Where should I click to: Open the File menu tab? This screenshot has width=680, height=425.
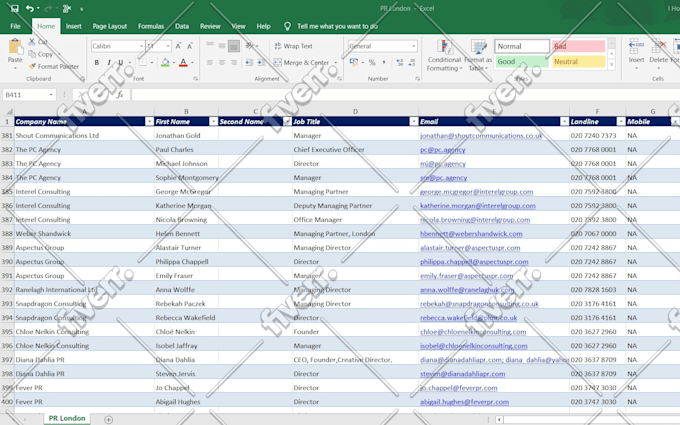coord(15,26)
